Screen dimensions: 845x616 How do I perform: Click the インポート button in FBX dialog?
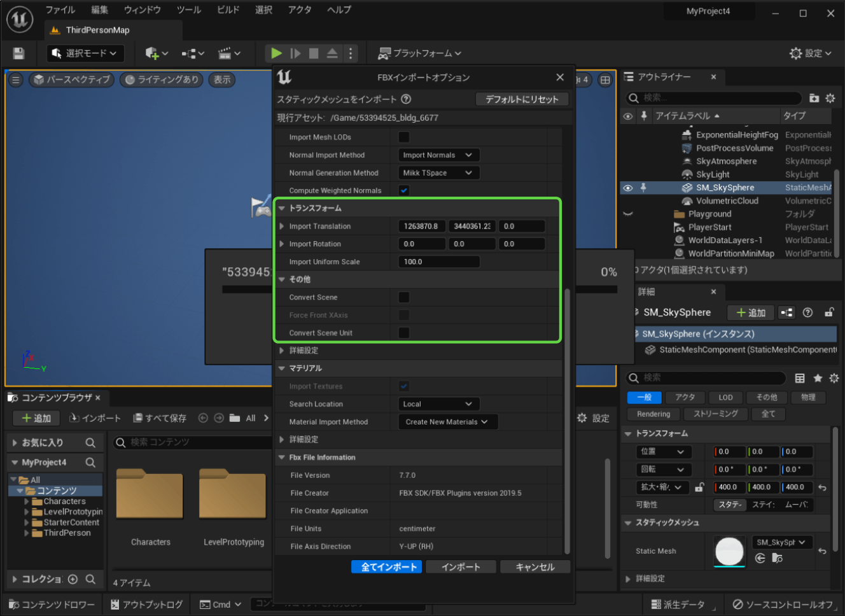(461, 567)
